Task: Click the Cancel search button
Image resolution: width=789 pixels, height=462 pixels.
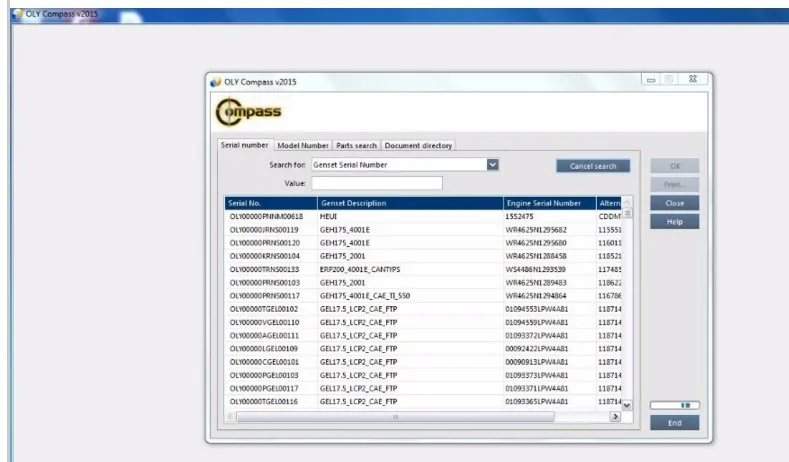Action: [593, 166]
